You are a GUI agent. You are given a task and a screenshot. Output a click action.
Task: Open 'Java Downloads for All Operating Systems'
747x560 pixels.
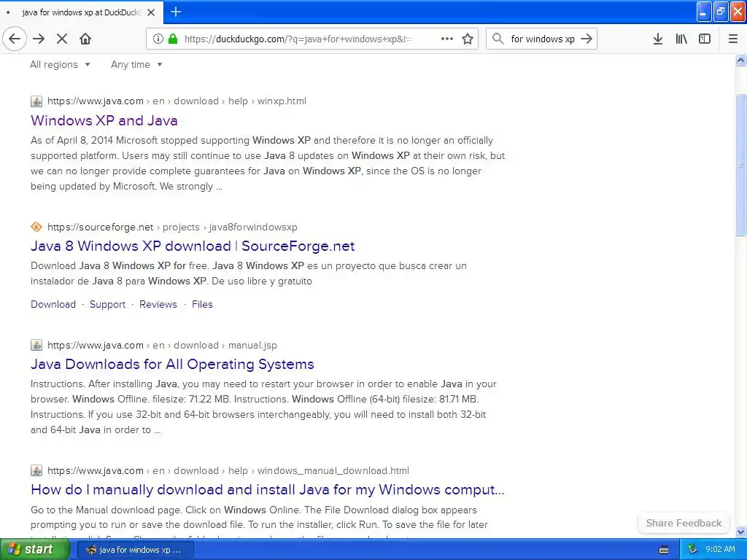[172, 365]
